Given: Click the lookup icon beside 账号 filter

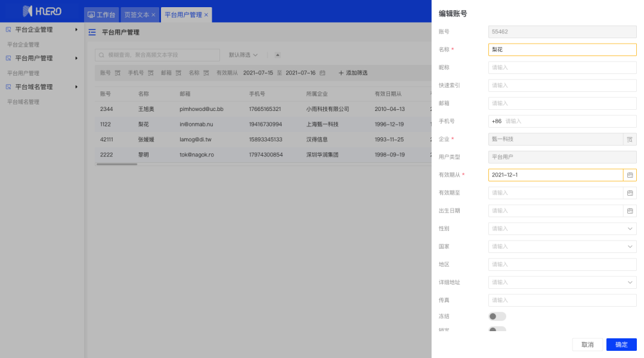Looking at the screenshot, I should pos(117,73).
